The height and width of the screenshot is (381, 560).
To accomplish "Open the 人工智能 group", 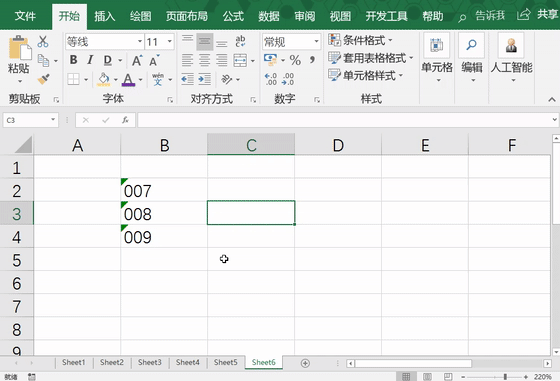I will tap(511, 58).
